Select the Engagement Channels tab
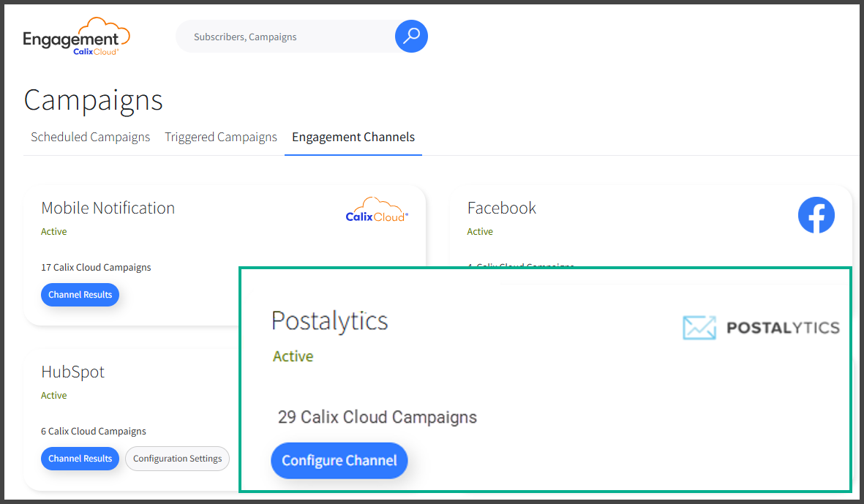The height and width of the screenshot is (504, 864). click(353, 138)
